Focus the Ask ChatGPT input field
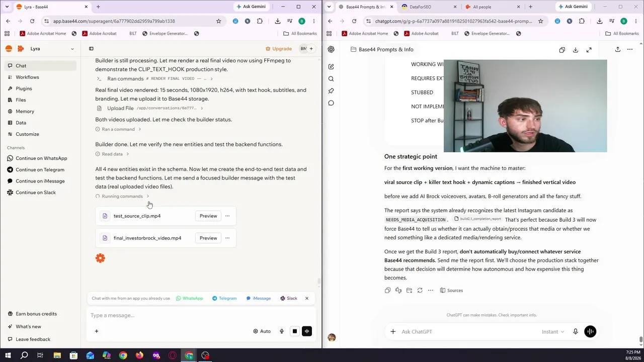Screen dimensions: 644x362 point(468,332)
